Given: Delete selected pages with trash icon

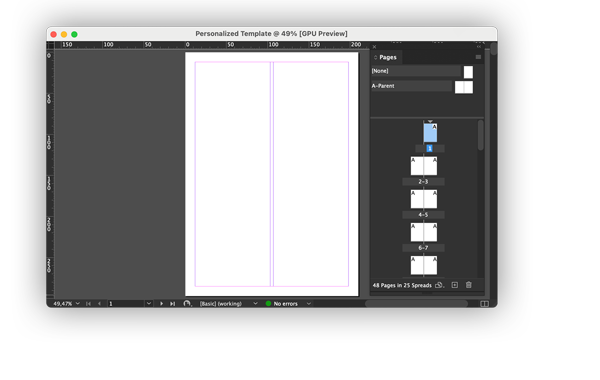Looking at the screenshot, I should 469,285.
